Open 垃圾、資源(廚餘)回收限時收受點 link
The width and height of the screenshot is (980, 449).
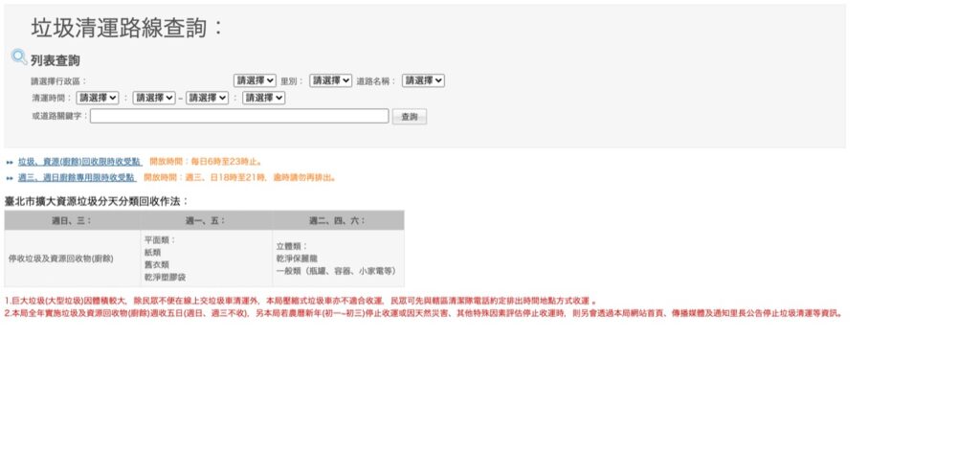(x=79, y=162)
